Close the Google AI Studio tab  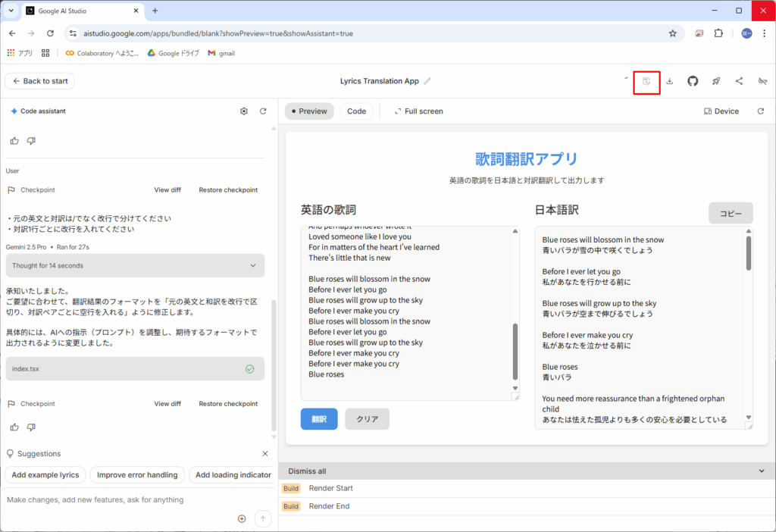click(136, 11)
